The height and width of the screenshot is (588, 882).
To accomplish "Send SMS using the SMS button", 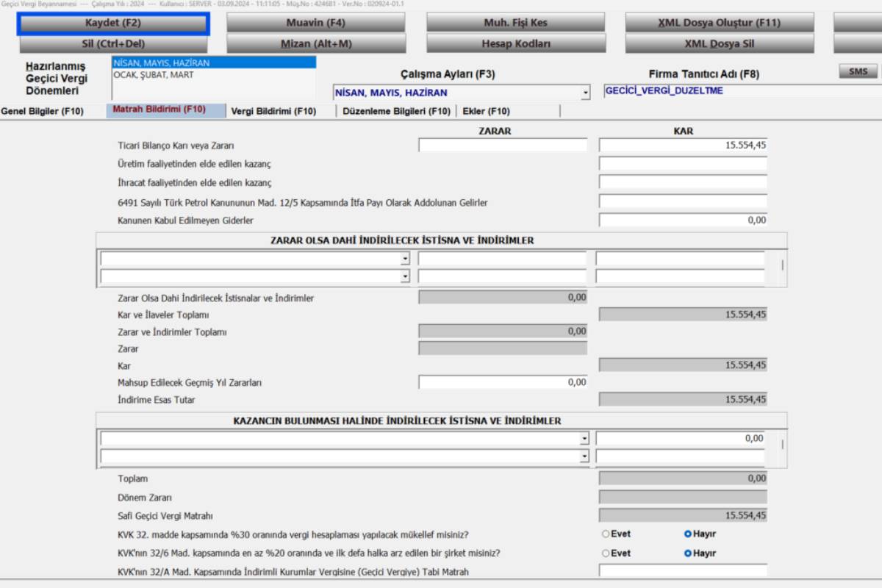I will click(x=858, y=72).
